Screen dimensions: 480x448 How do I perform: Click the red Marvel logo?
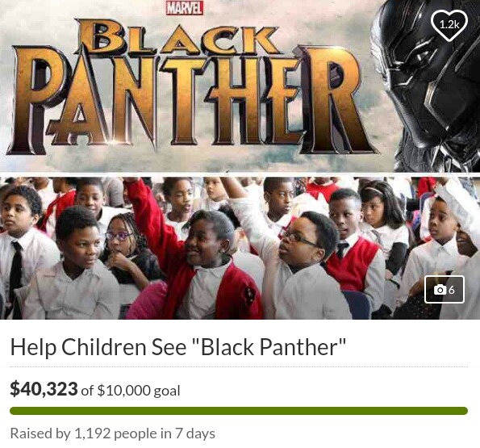pyautogui.click(x=185, y=8)
